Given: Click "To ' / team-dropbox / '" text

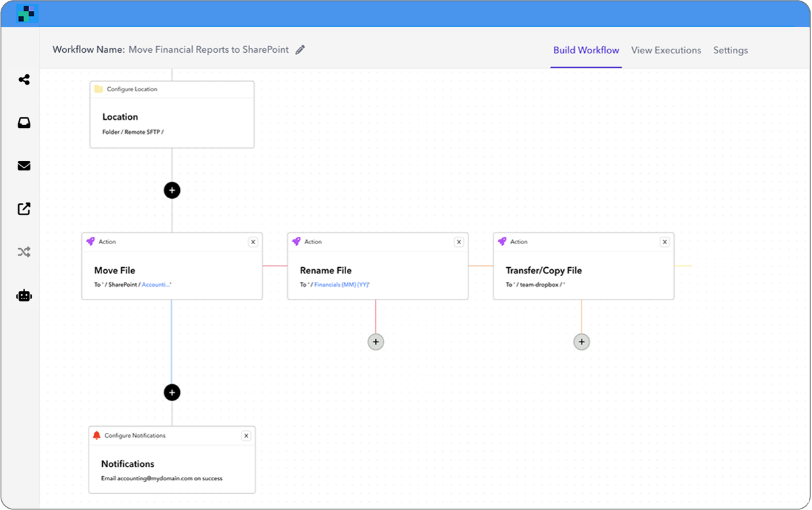Looking at the screenshot, I should point(535,285).
